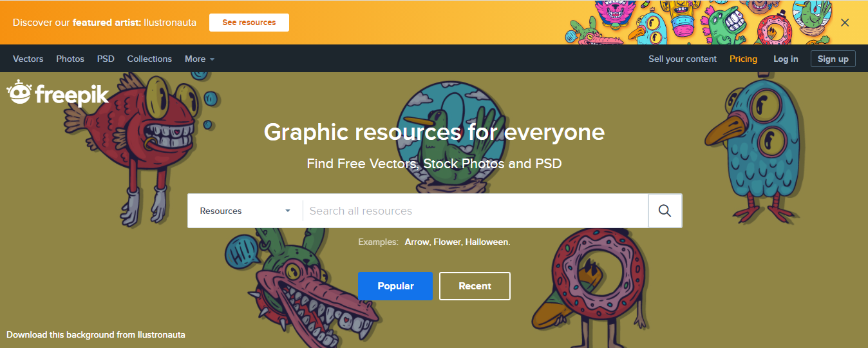Viewport: 868px width, 348px height.
Task: Open the Vectors menu item
Action: click(x=28, y=59)
